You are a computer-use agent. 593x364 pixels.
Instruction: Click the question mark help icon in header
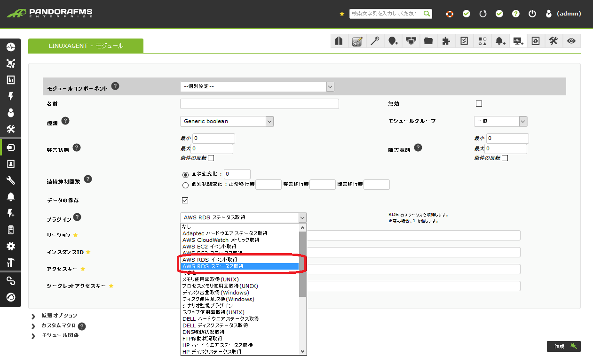click(x=516, y=14)
